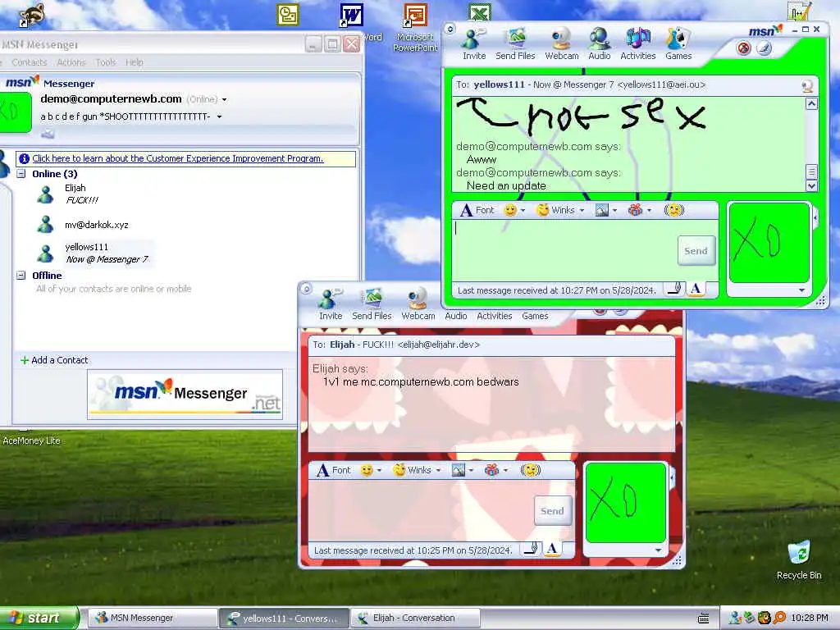Open Games in yellows111 conversation toolbar
Screen dimensions: 840x630
click(x=678, y=44)
